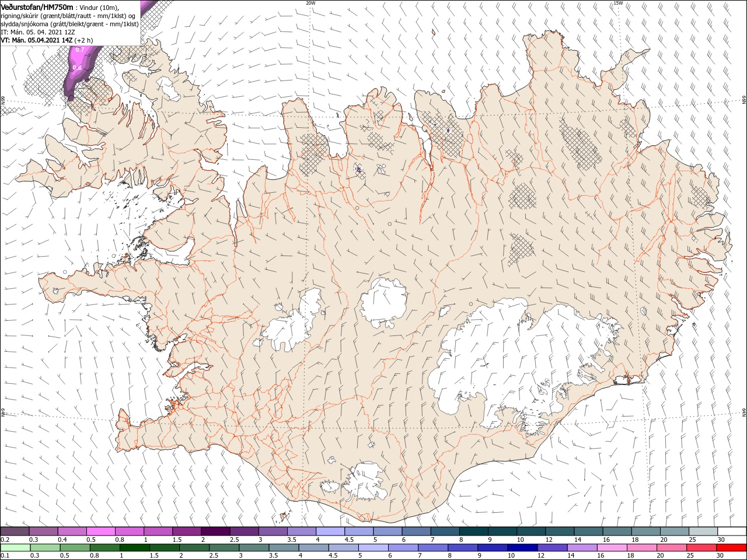
Task: Click the bright red swatch labeled 30
Action: point(732,548)
